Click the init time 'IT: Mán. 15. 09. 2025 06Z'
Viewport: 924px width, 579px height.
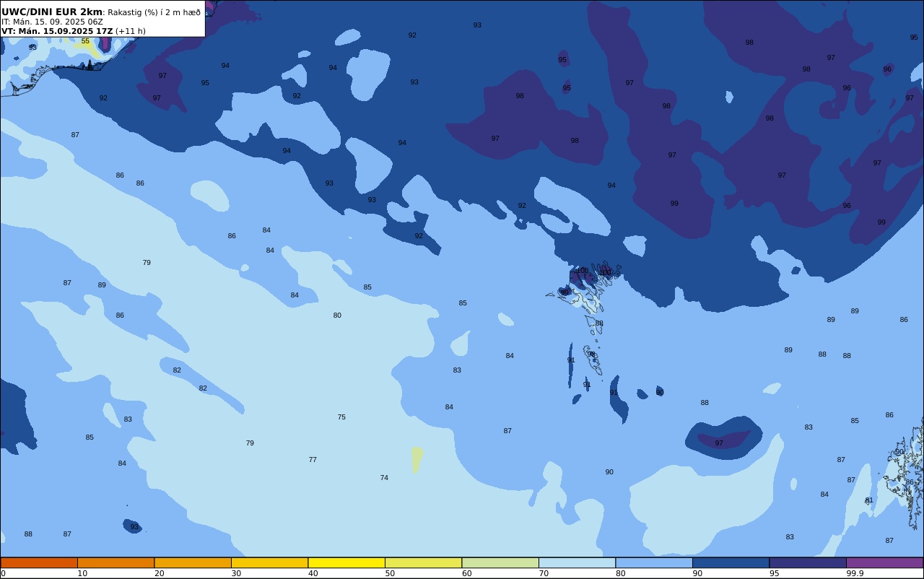click(x=52, y=22)
